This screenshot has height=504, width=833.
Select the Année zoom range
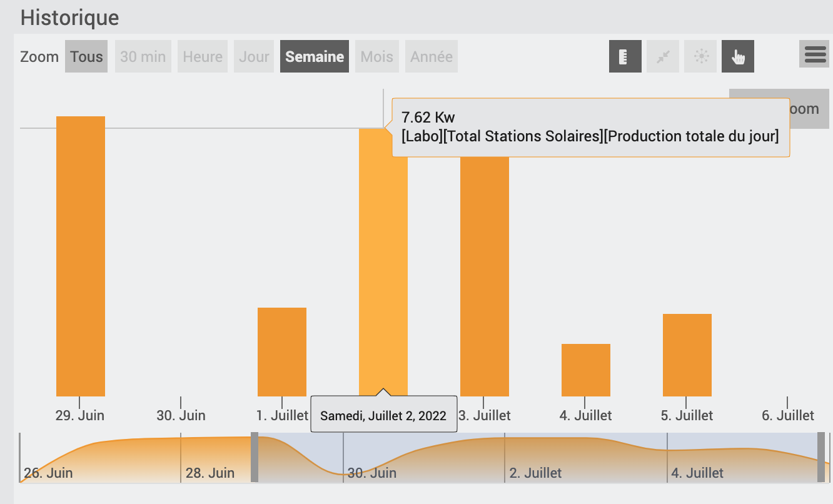point(432,56)
